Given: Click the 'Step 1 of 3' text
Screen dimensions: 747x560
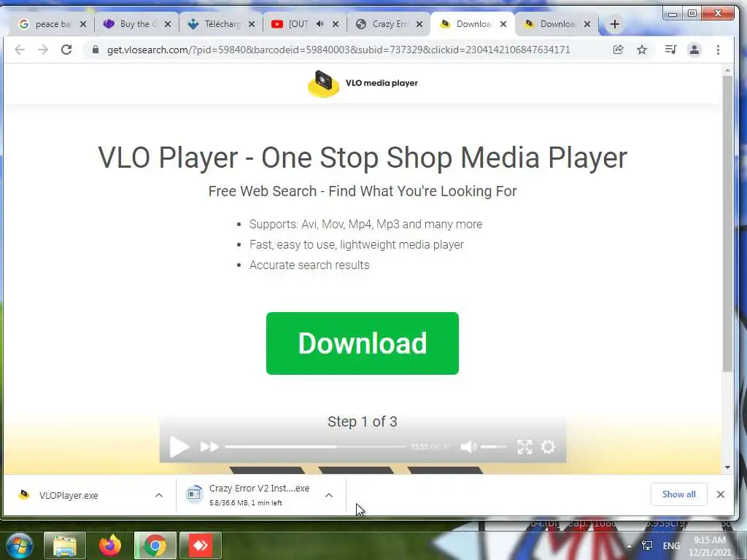Looking at the screenshot, I should (x=362, y=421).
